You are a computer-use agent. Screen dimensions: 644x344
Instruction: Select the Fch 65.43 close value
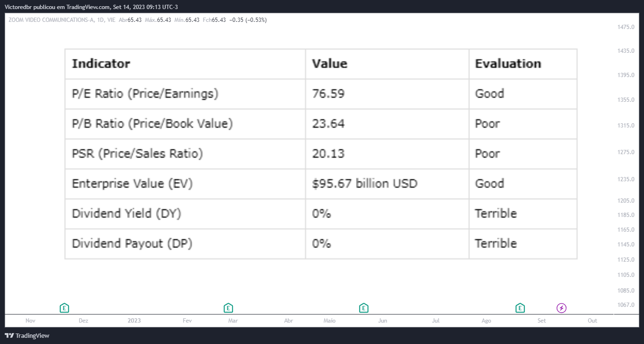[x=214, y=20]
